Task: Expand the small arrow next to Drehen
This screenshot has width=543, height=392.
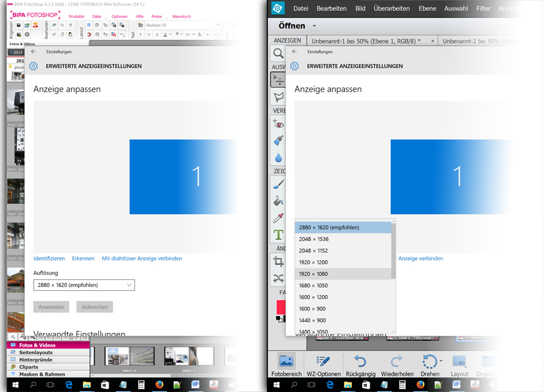Action: pyautogui.click(x=441, y=361)
